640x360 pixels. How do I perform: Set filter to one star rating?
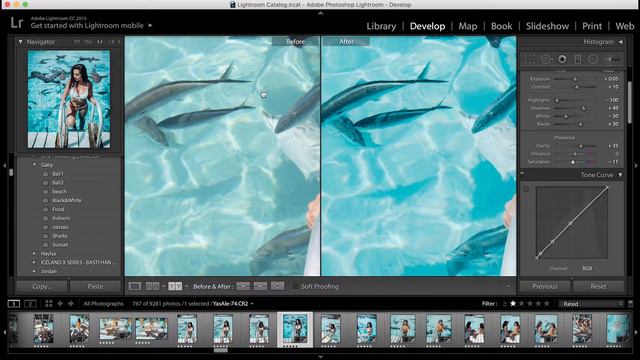coord(513,303)
